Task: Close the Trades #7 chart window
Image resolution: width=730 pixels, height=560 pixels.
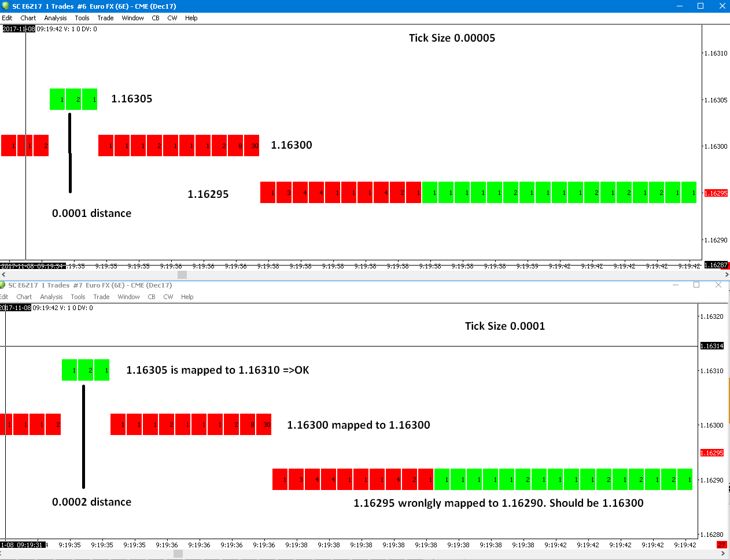Action: click(718, 285)
